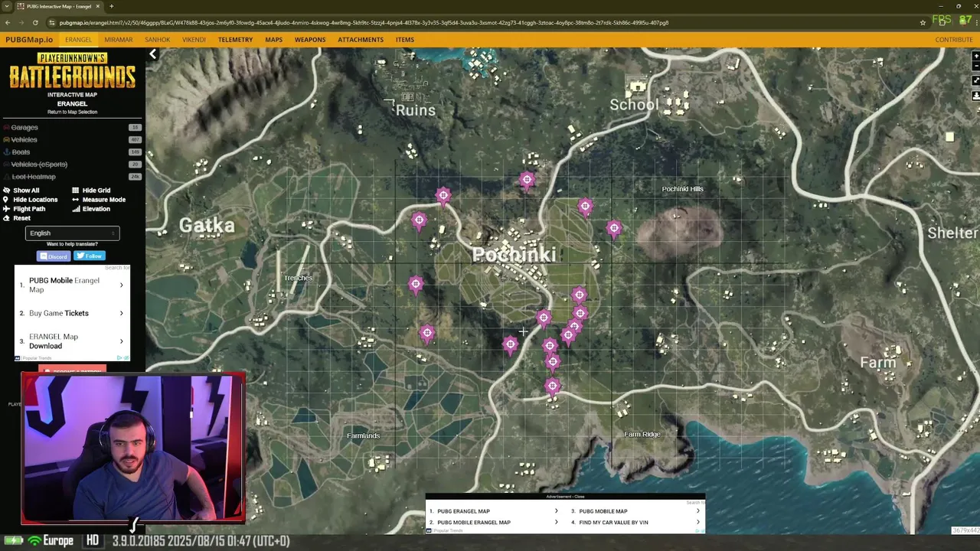Collapse the sidebar with the left arrow
This screenshot has height=551, width=980.
(x=153, y=54)
